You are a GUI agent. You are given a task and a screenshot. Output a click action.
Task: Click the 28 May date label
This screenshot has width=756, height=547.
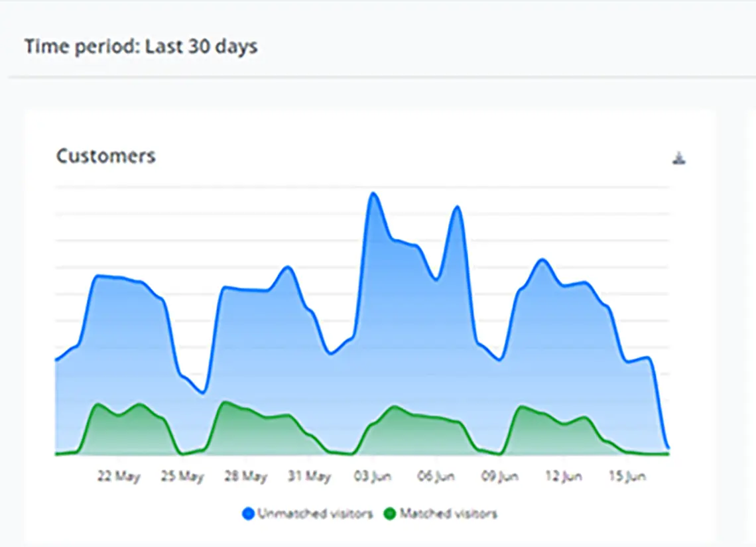(x=245, y=477)
